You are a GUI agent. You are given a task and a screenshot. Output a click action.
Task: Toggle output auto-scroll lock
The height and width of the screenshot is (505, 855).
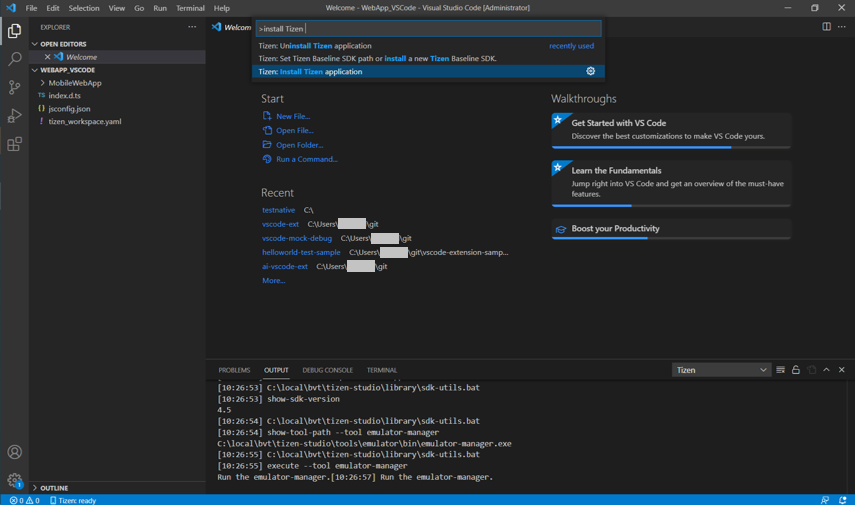(x=796, y=370)
